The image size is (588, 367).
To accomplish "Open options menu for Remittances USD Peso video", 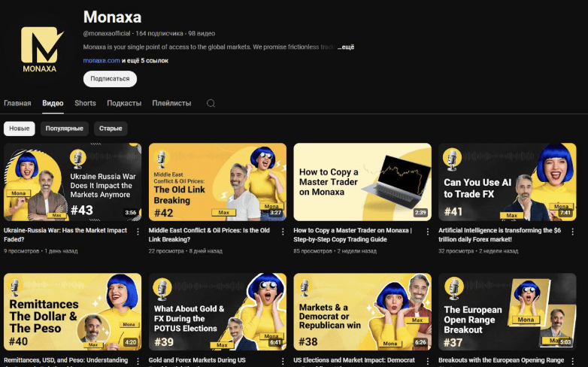I will 138,361.
